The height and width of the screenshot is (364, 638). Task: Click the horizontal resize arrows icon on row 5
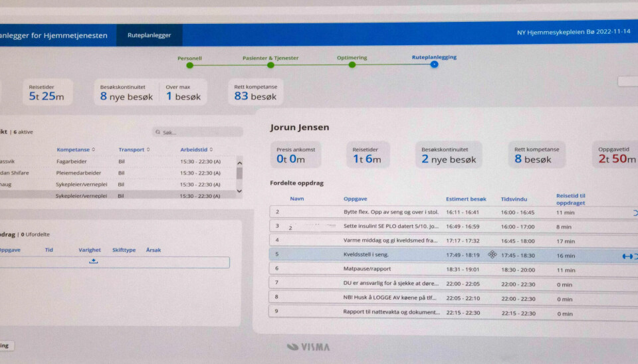pos(627,256)
